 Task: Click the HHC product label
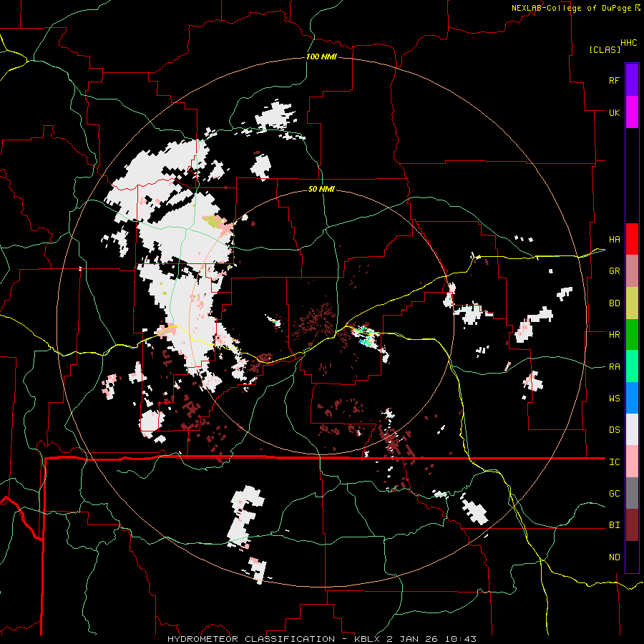(x=629, y=43)
